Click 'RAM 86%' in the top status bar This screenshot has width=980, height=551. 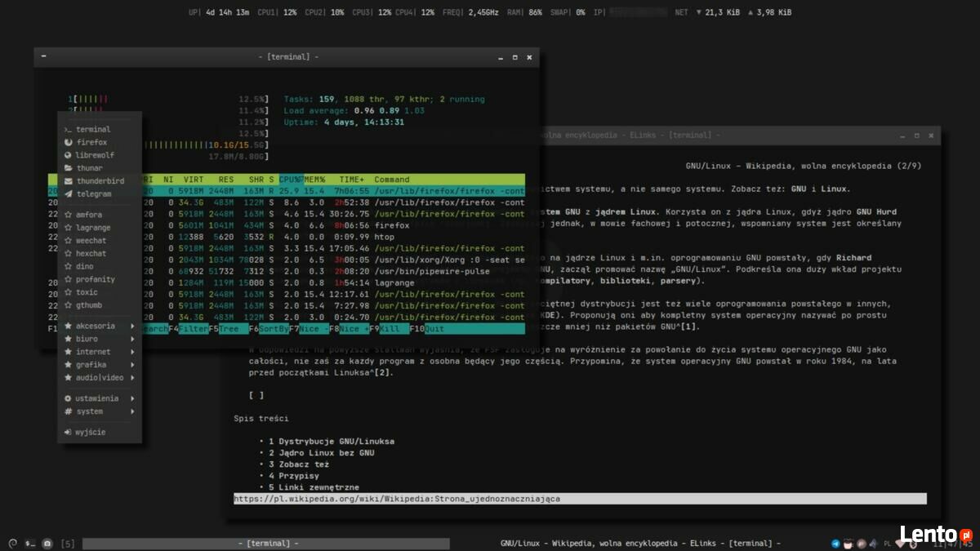pos(524,12)
